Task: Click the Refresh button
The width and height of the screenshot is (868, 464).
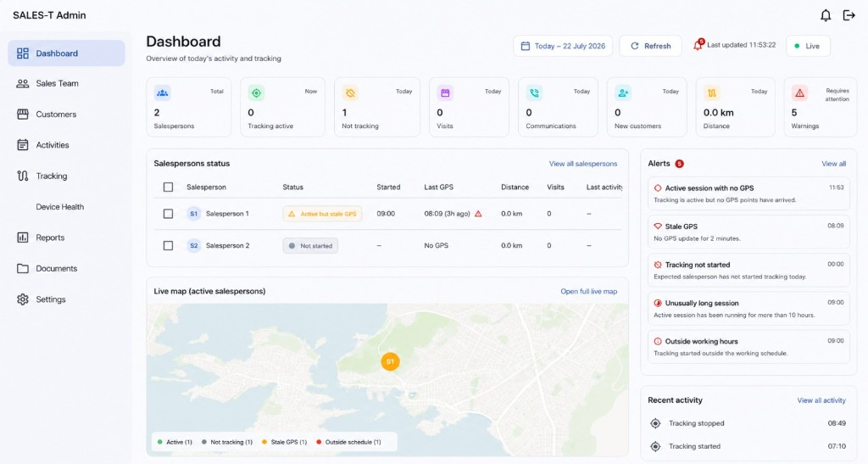Action: coord(650,46)
